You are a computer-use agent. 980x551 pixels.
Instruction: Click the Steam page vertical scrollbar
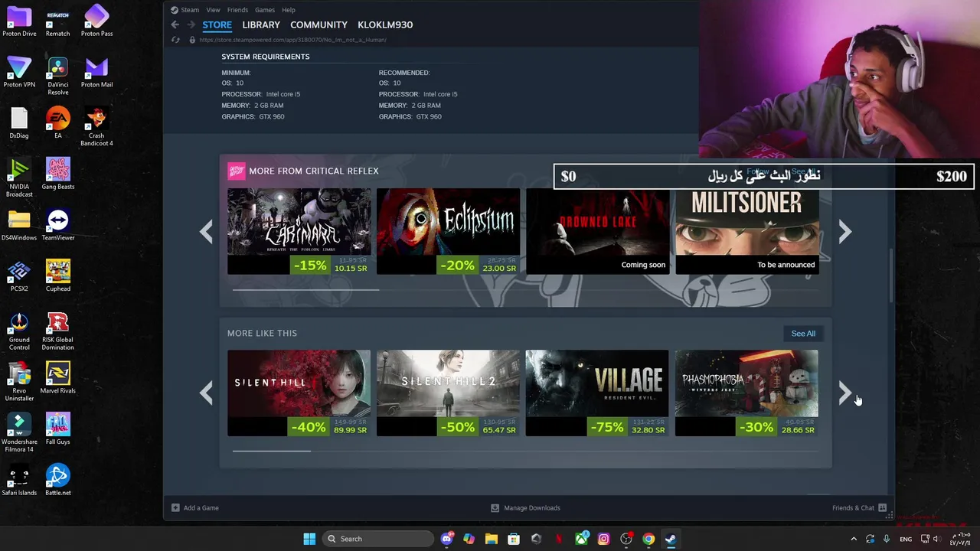[890, 275]
